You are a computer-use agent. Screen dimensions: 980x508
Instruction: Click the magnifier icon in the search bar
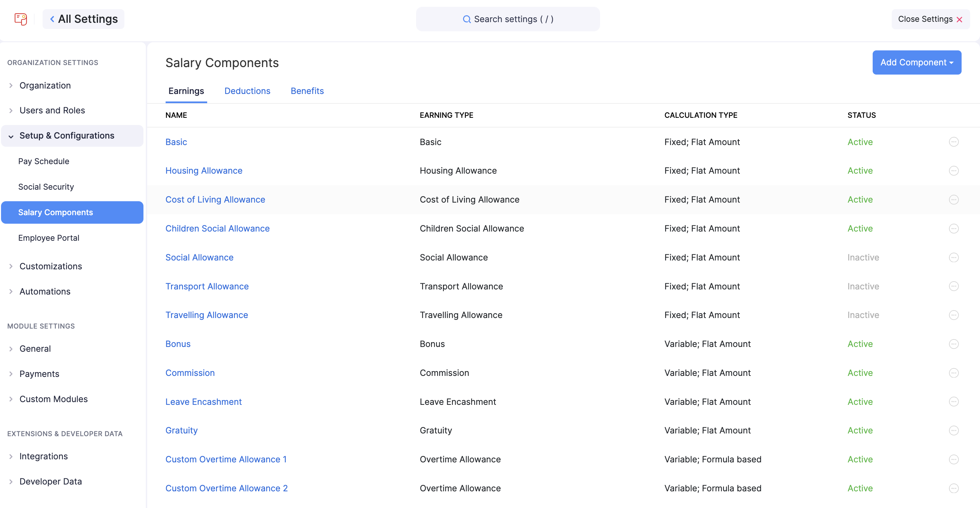click(467, 19)
